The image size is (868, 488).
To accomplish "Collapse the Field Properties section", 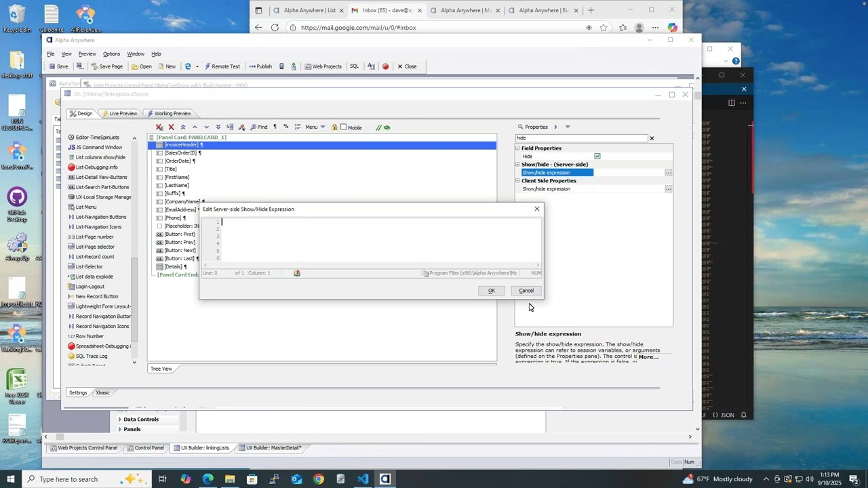I will point(517,148).
